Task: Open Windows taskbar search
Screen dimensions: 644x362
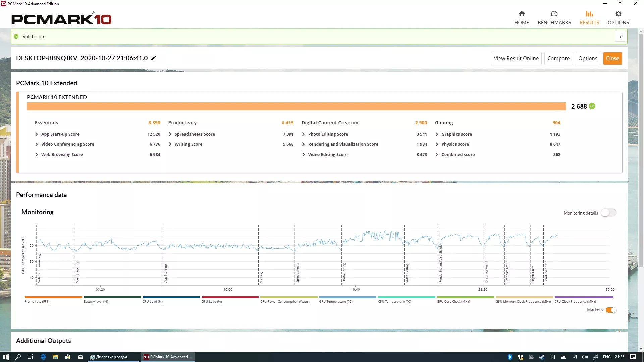Action: pyautogui.click(x=18, y=357)
